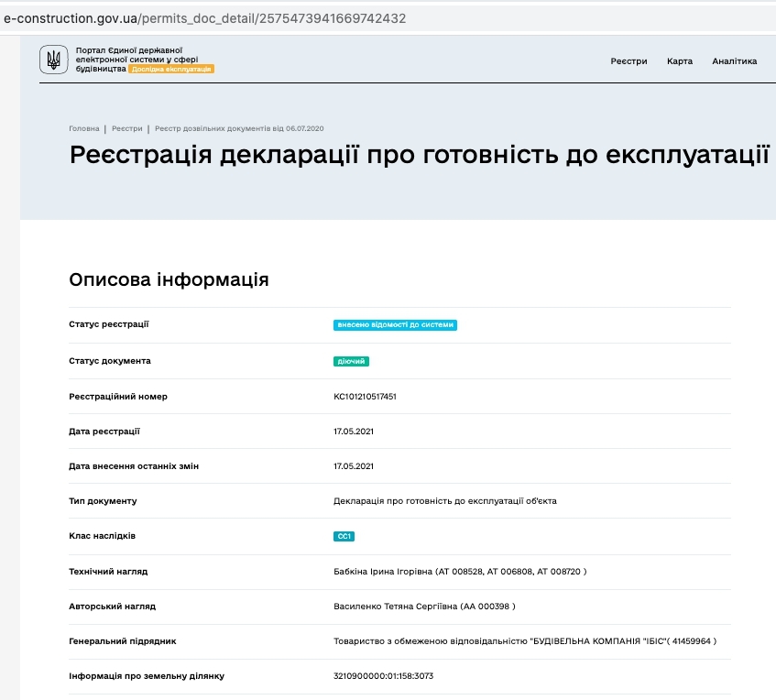Click the Клас наслідків label
Viewport: 776px width, 700px height.
(102, 536)
